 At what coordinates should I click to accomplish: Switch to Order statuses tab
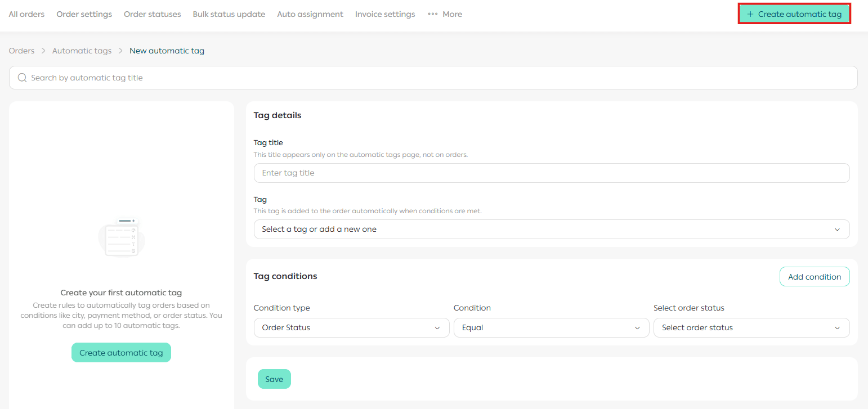[152, 14]
